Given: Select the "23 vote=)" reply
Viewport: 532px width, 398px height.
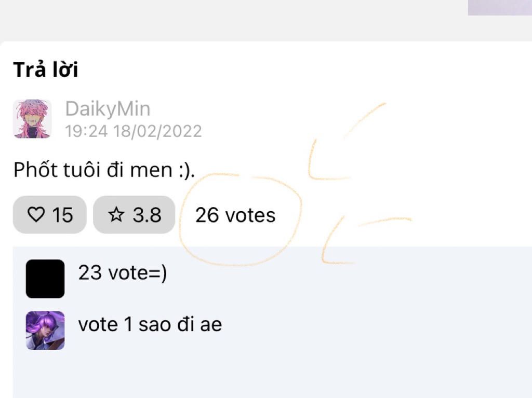Looking at the screenshot, I should pyautogui.click(x=123, y=273).
